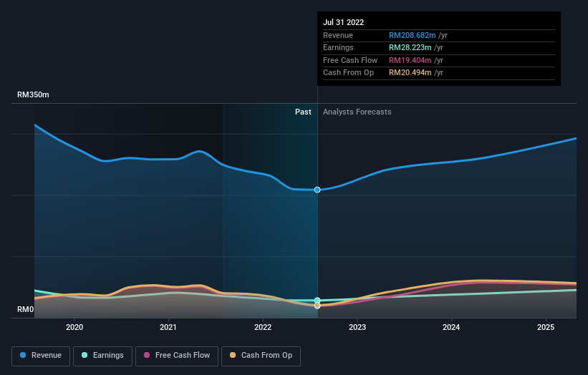
Task: Click the Past section label
Action: point(303,112)
